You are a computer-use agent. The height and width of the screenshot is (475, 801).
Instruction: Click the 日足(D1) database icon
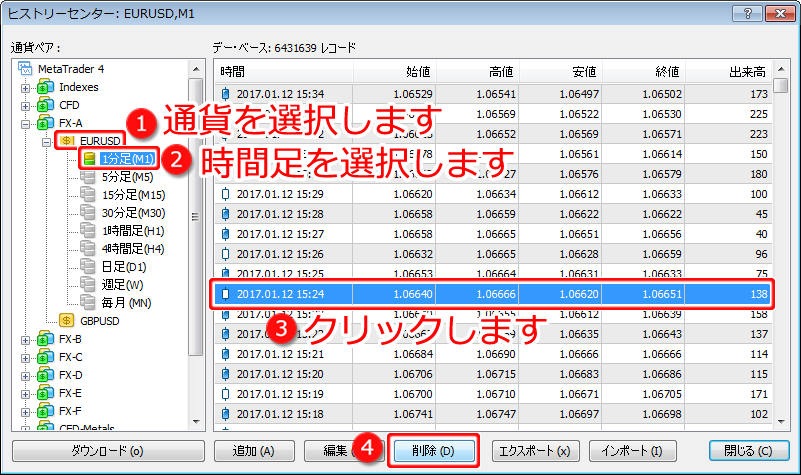[88, 267]
